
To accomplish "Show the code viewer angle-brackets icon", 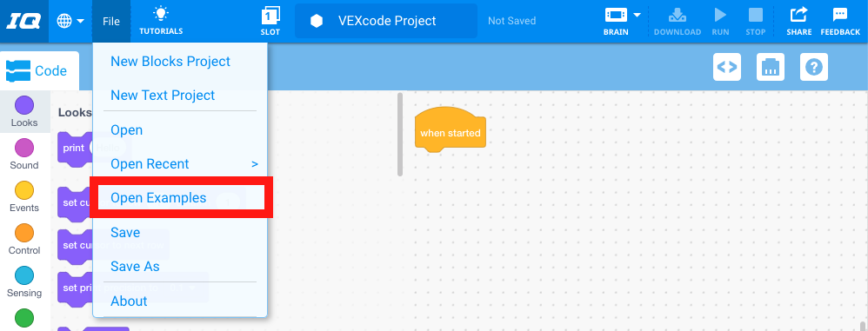I will click(727, 67).
